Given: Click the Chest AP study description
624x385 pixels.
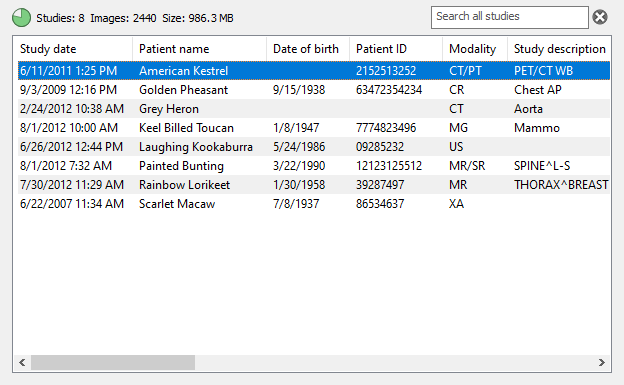Looking at the screenshot, I should [x=538, y=90].
